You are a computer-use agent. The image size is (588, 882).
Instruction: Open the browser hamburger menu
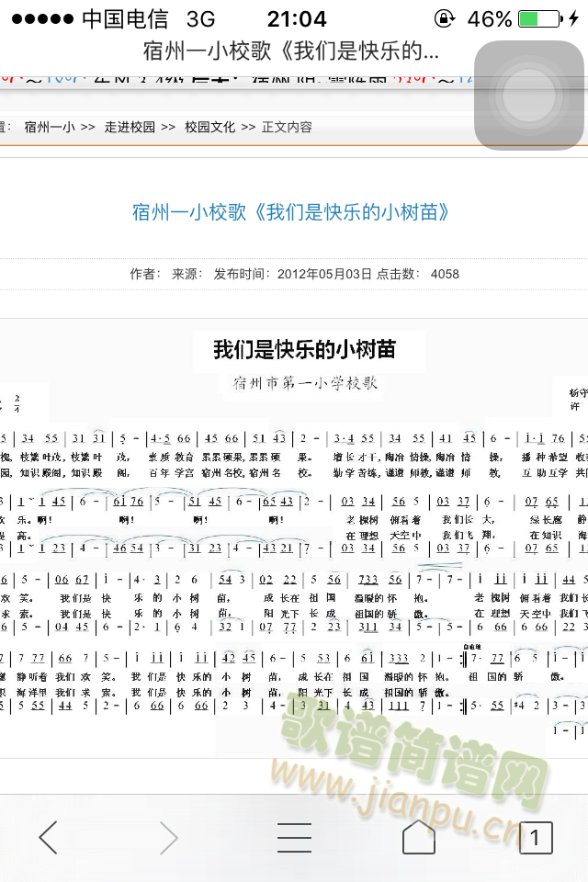tap(294, 837)
